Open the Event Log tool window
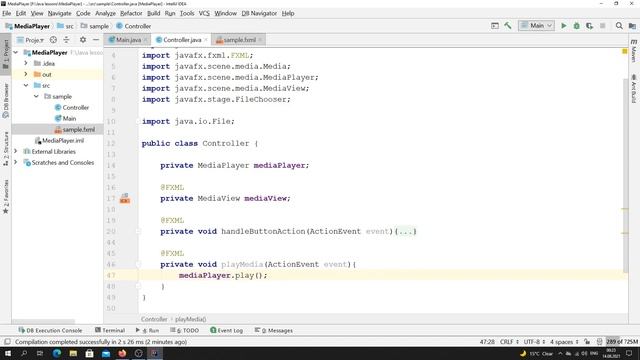Viewport: 640px width, 360px height. [x=227, y=330]
